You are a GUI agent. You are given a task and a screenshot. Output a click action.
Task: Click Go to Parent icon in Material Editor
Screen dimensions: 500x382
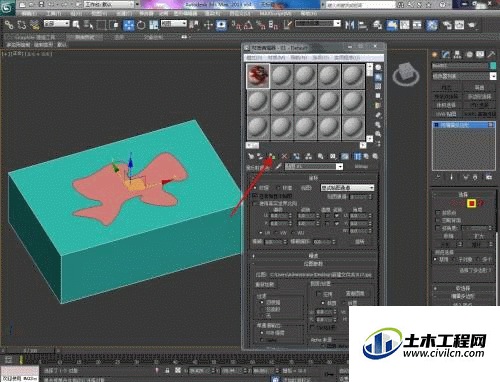366,156
